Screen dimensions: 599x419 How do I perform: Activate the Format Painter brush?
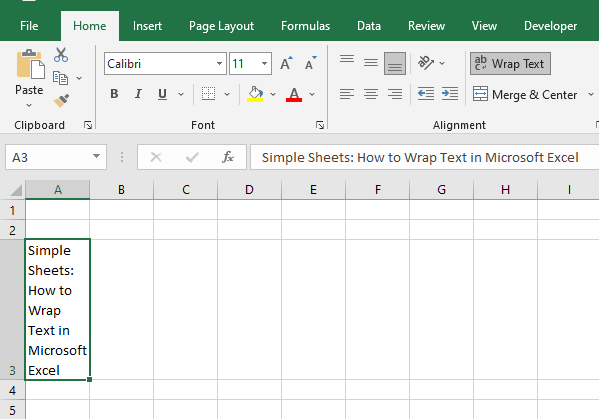coord(61,101)
